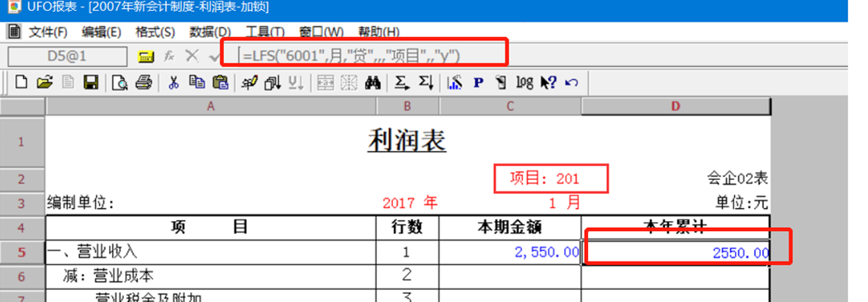Click the pencil edit icon in the toolbar
868x302 pixels.
tap(249, 83)
